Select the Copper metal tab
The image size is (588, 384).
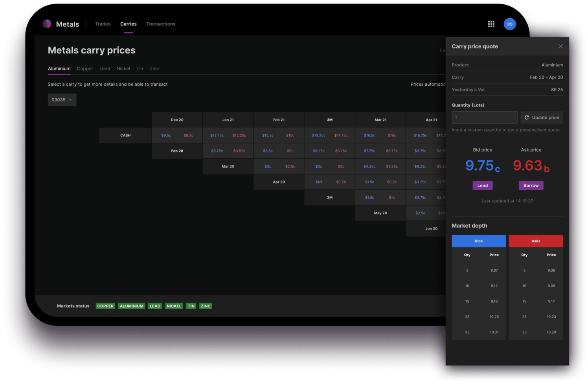click(85, 68)
